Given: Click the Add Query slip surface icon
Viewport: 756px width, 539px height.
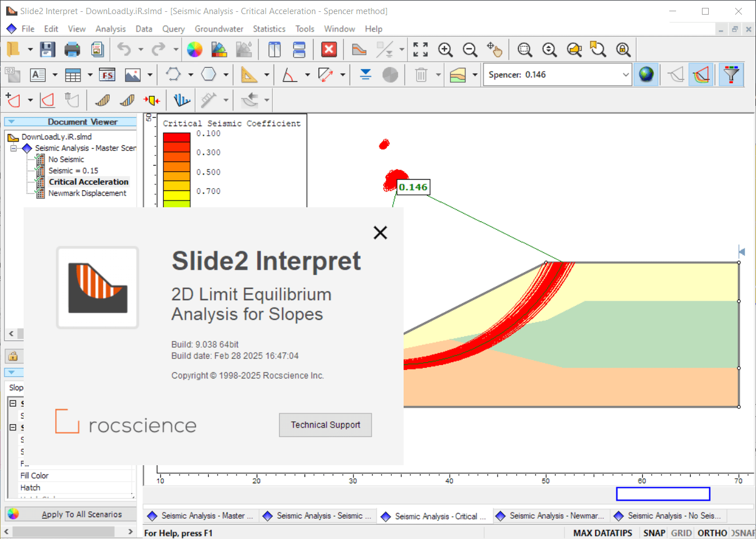Looking at the screenshot, I should pyautogui.click(x=13, y=100).
